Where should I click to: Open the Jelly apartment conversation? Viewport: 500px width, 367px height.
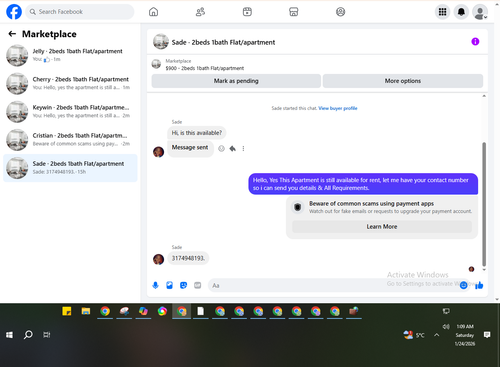point(70,55)
